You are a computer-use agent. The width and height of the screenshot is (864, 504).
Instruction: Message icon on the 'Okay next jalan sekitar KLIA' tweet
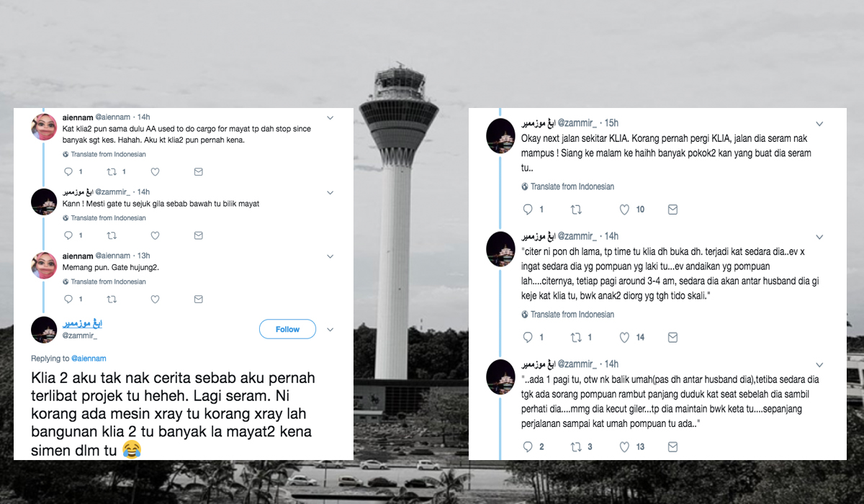(672, 210)
